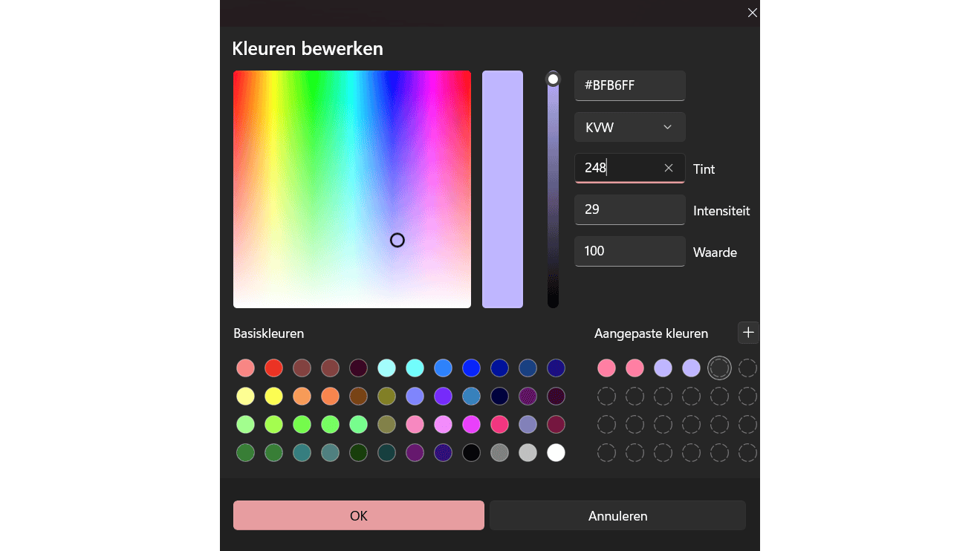The image size is (980, 551).
Task: Click the plus icon to add custom color
Action: coord(748,333)
